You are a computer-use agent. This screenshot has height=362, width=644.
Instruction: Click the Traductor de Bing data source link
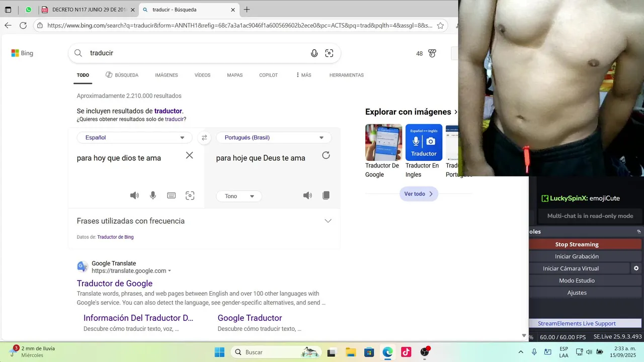click(x=115, y=237)
